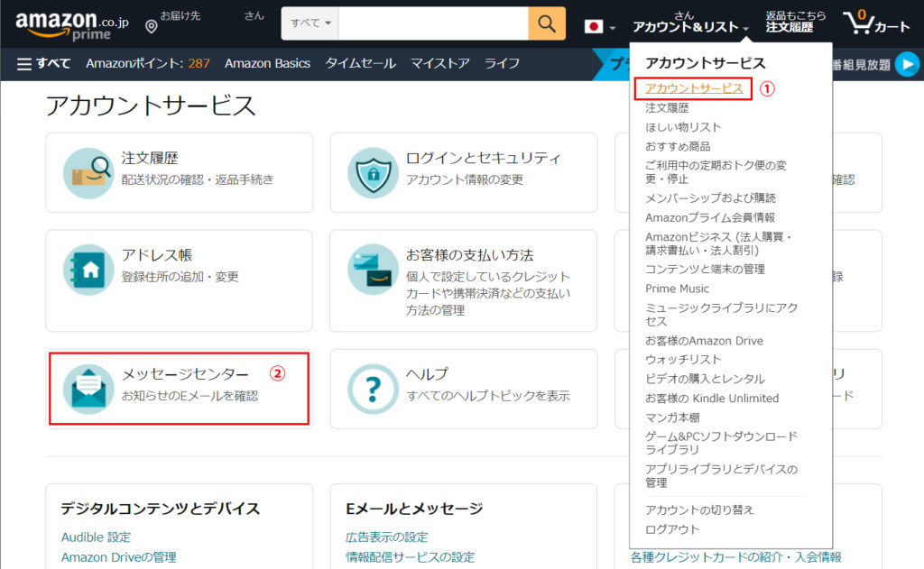Click the メッセージセンター envelope icon

pyautogui.click(x=88, y=389)
